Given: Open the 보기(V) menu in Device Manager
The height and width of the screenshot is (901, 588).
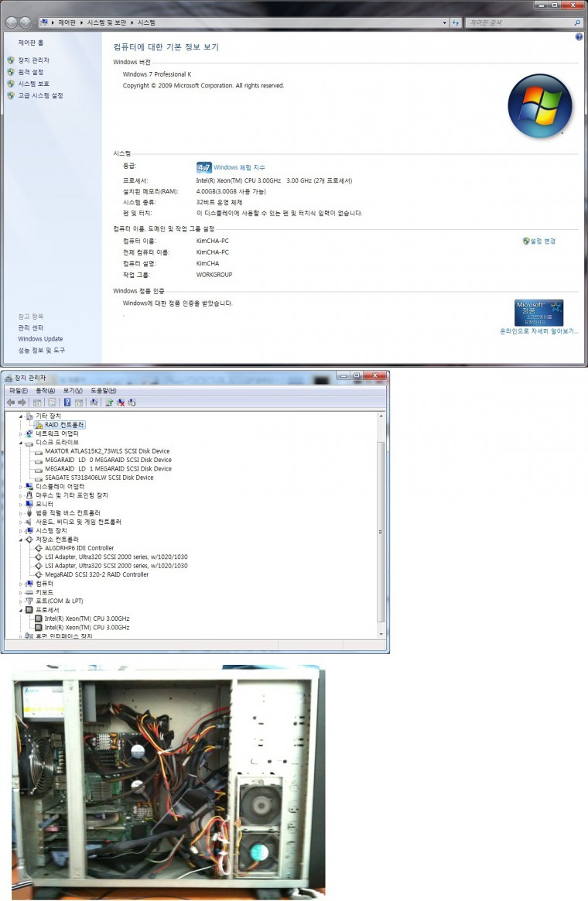Looking at the screenshot, I should click(73, 390).
